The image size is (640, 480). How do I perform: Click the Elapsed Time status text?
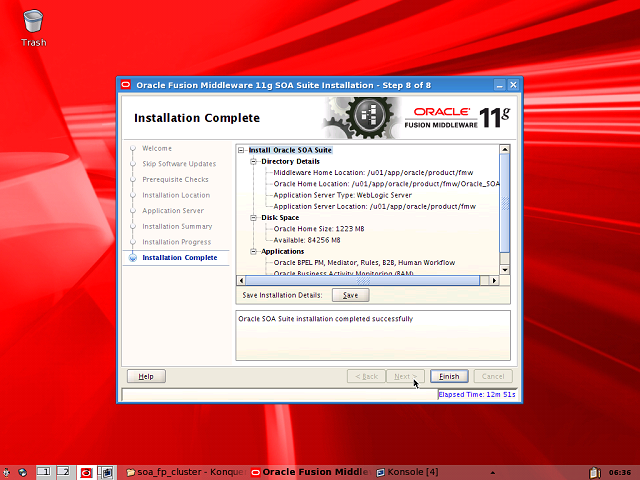coord(477,395)
